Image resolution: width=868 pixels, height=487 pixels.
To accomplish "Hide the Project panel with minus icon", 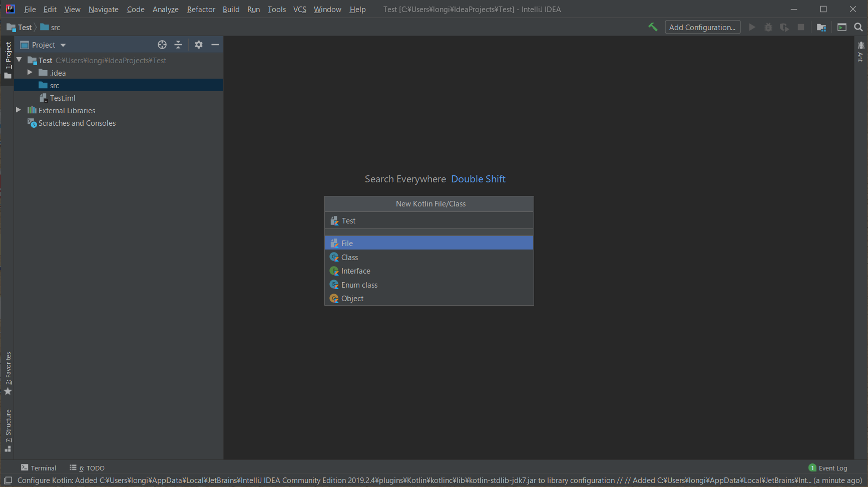I will click(215, 45).
